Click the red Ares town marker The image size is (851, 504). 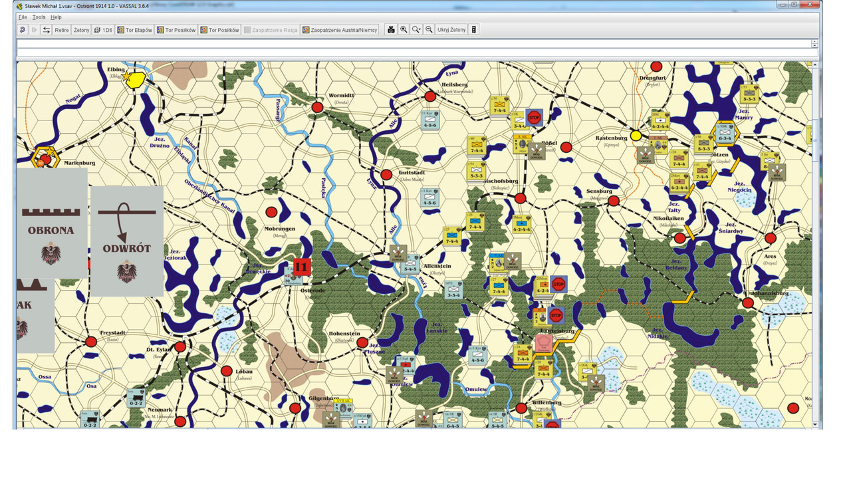click(771, 238)
